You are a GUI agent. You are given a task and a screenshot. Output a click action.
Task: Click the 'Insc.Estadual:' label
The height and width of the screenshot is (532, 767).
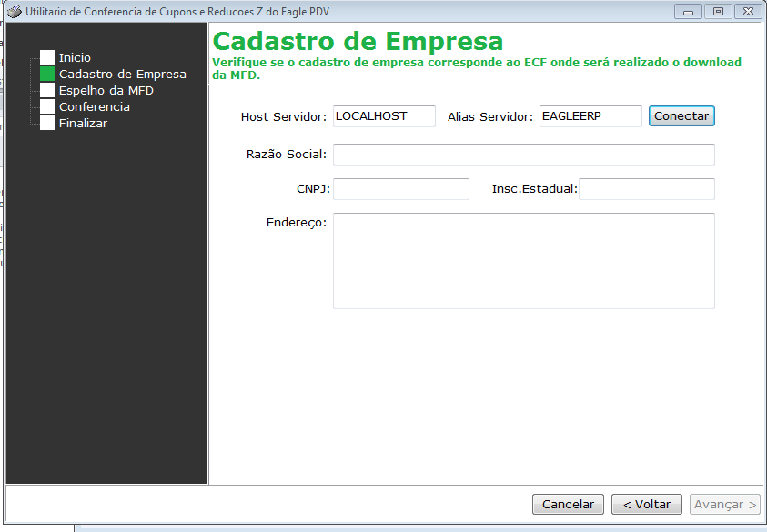pos(535,189)
